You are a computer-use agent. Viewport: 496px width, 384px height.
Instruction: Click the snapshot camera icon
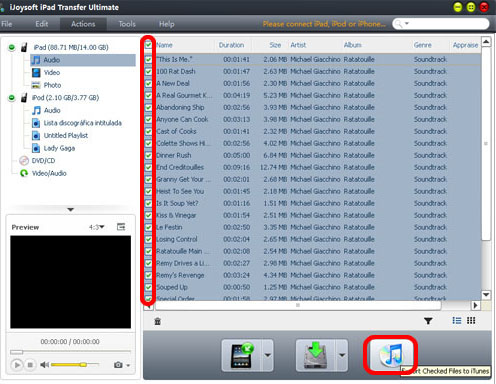(118, 365)
